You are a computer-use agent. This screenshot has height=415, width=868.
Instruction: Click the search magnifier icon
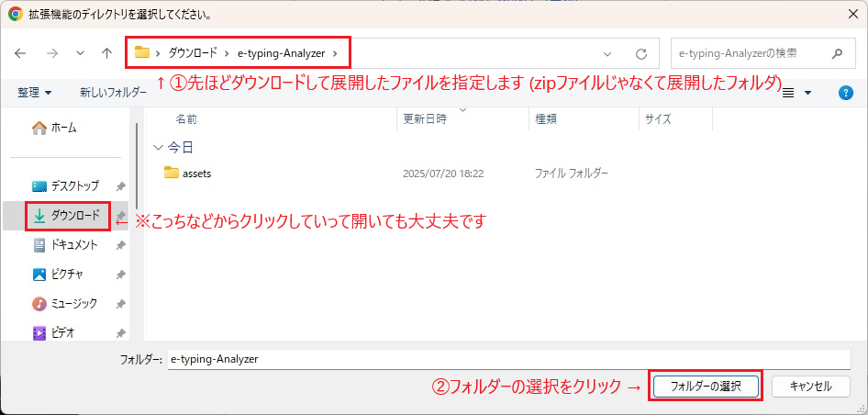point(837,53)
